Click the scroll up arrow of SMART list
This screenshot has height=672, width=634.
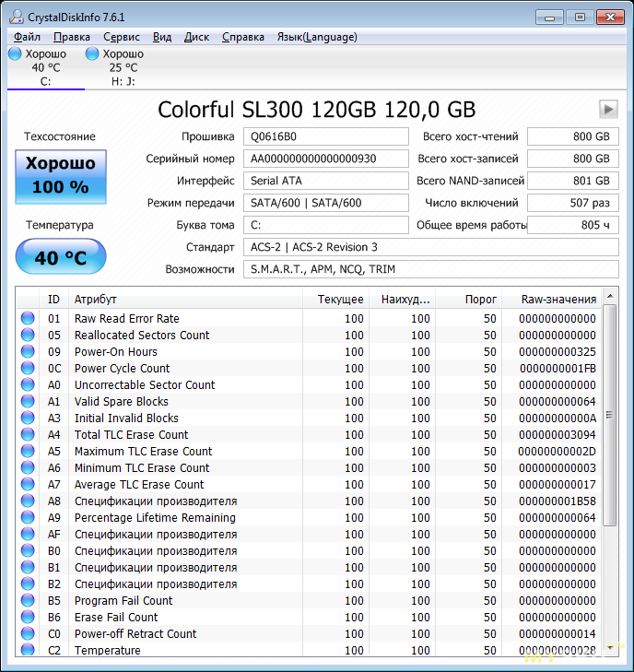point(610,296)
